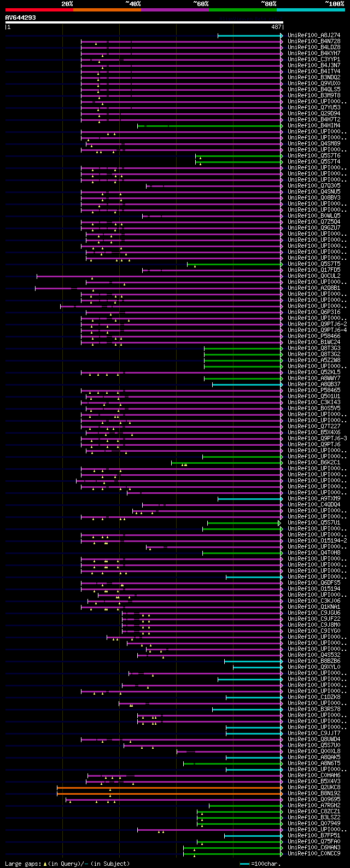Open UniRef100_Q9VUX0 hit
The width and height of the screenshot is (350, 868).
click(314, 84)
